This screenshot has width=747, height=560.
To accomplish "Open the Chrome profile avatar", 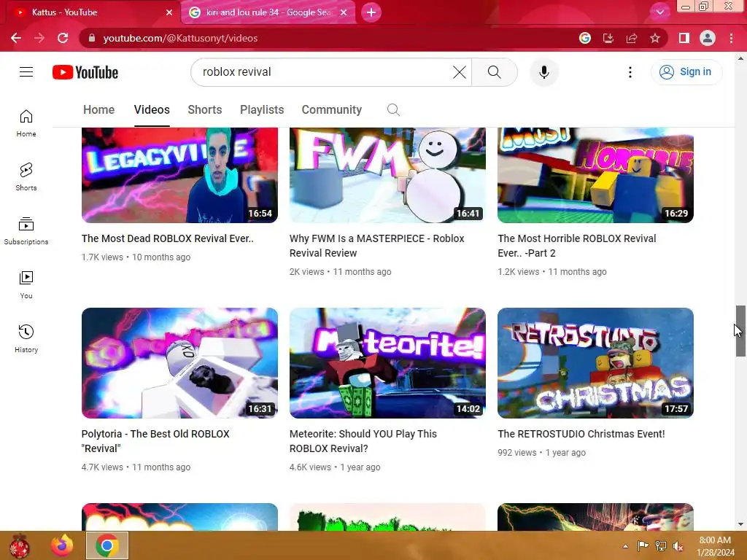I will pyautogui.click(x=708, y=38).
